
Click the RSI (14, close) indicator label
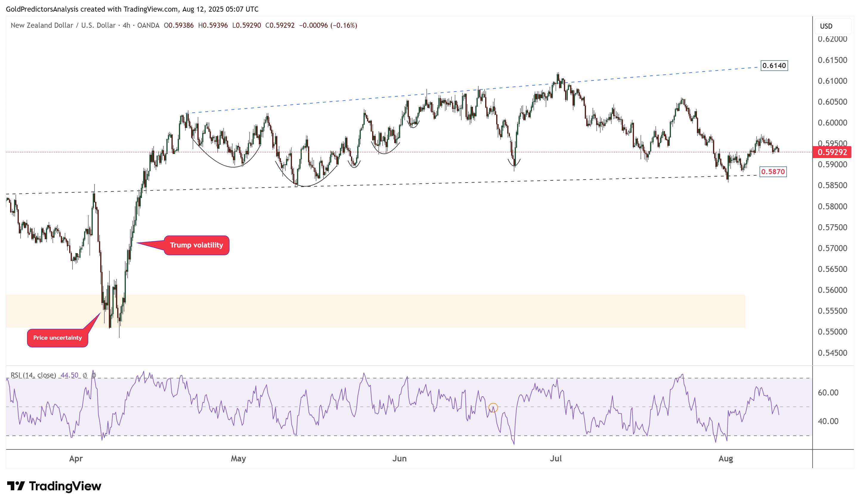pos(33,375)
